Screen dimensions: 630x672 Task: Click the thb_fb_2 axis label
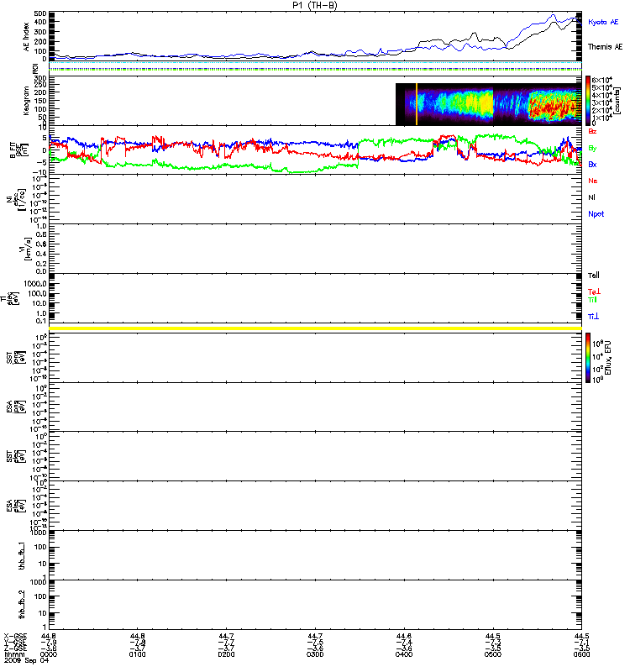click(22, 605)
